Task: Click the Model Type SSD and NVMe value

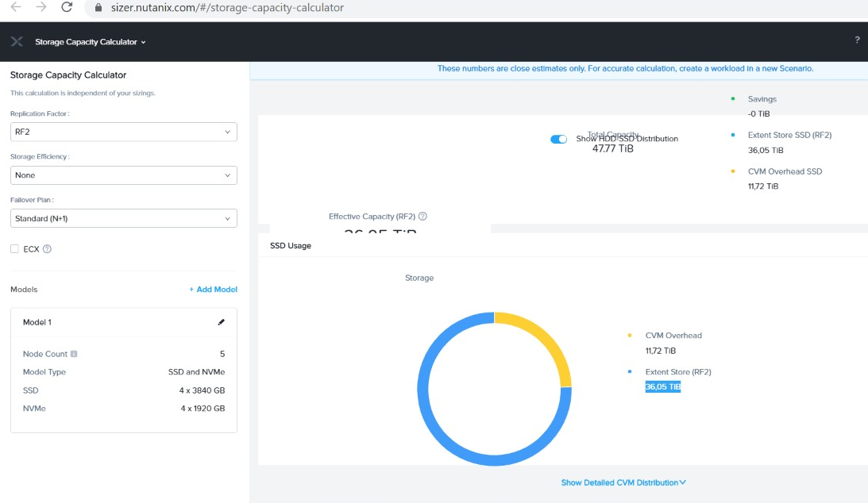Action: (x=196, y=372)
